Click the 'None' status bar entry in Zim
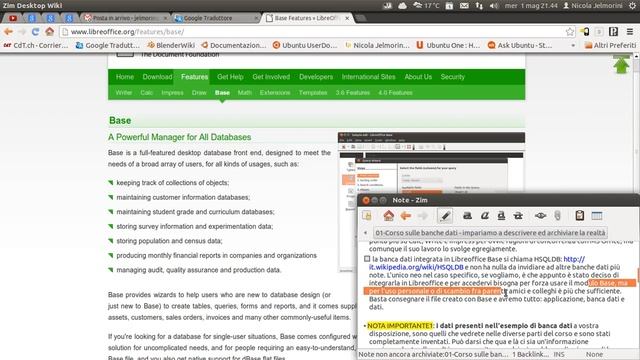This screenshot has height=360, width=640. 594,354
